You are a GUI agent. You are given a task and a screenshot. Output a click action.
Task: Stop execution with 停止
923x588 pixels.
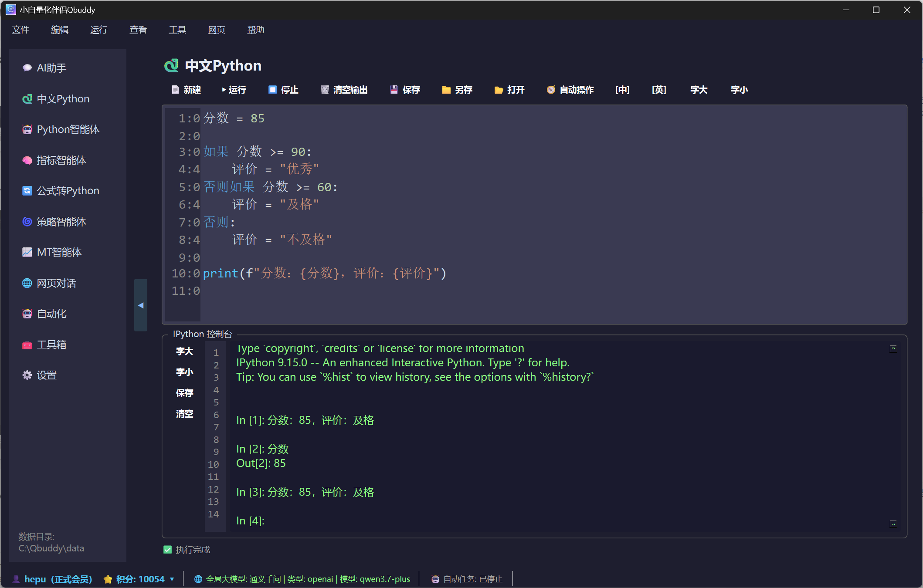283,90
